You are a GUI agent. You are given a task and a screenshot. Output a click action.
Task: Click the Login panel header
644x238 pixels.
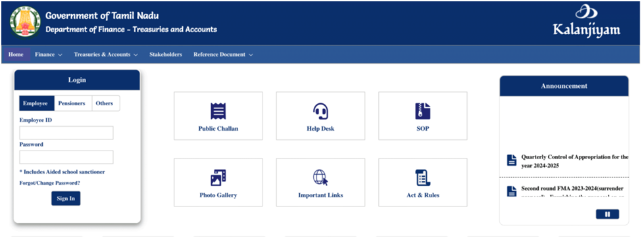(x=77, y=80)
